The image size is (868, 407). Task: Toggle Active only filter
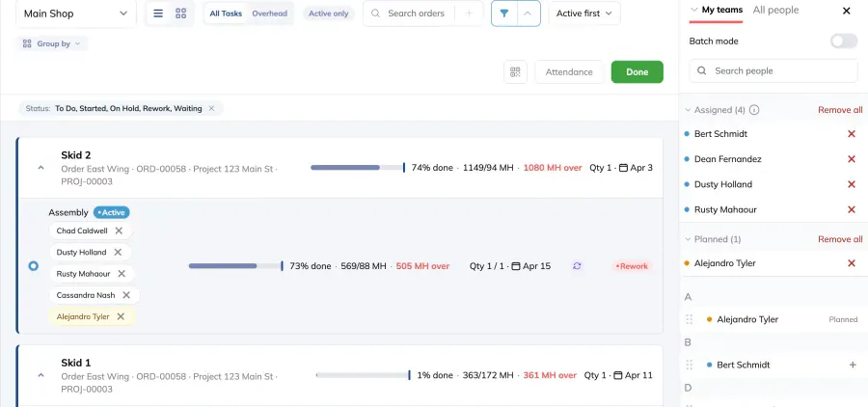(328, 14)
